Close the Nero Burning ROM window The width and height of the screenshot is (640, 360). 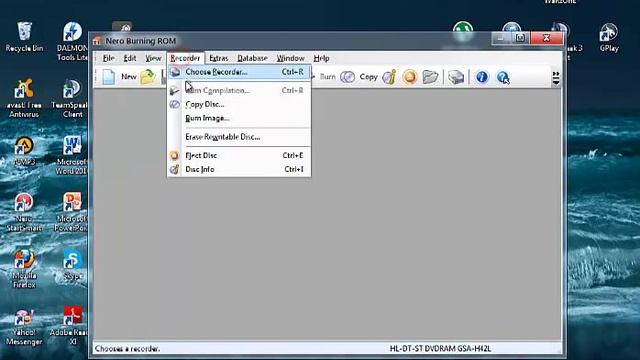coord(547,38)
